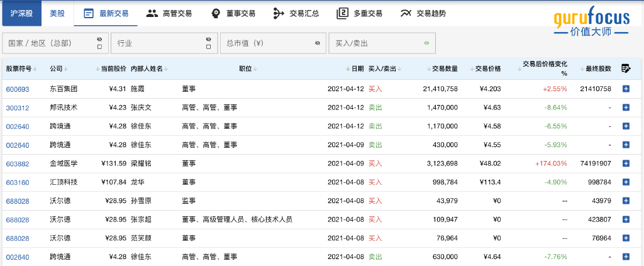Open 688028 link in 孙雪原 row

coord(18,201)
